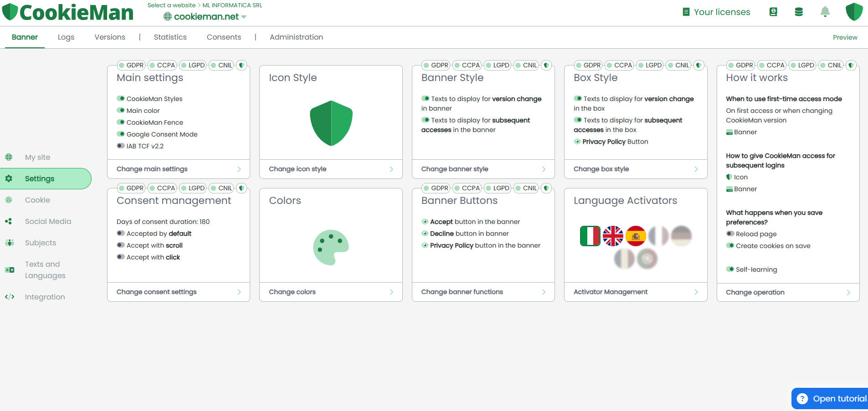Select Integration in the sidebar

tap(45, 297)
